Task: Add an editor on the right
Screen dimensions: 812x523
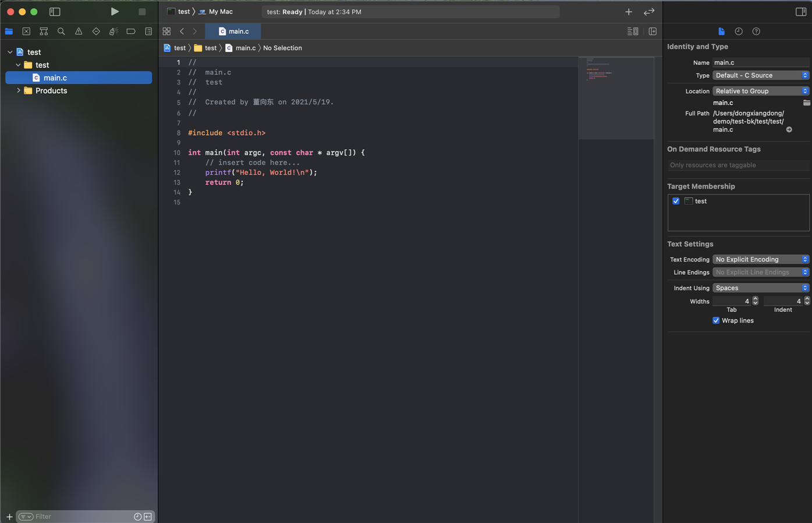Action: 653,31
